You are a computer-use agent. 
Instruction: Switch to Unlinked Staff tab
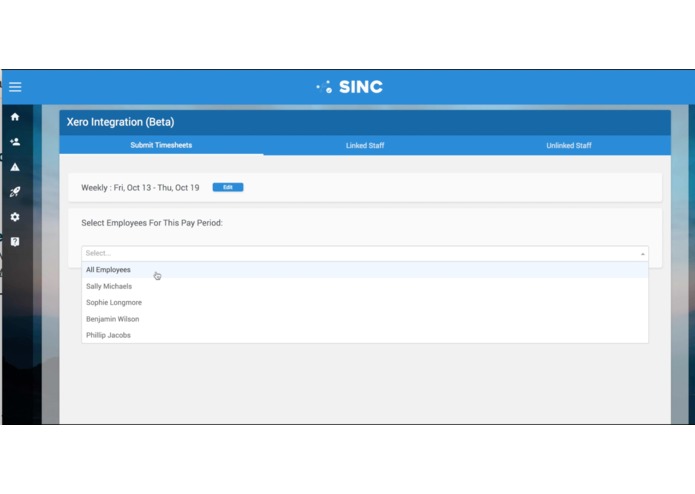(569, 145)
